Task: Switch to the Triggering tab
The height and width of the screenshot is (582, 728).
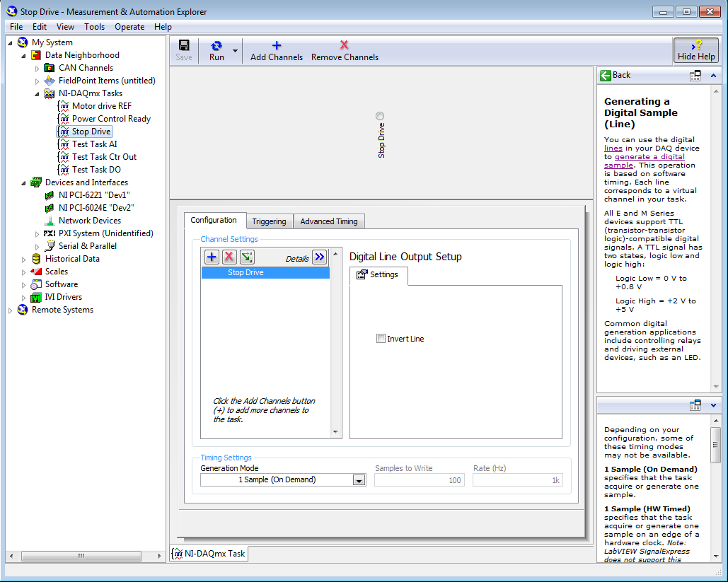Action: tap(269, 221)
